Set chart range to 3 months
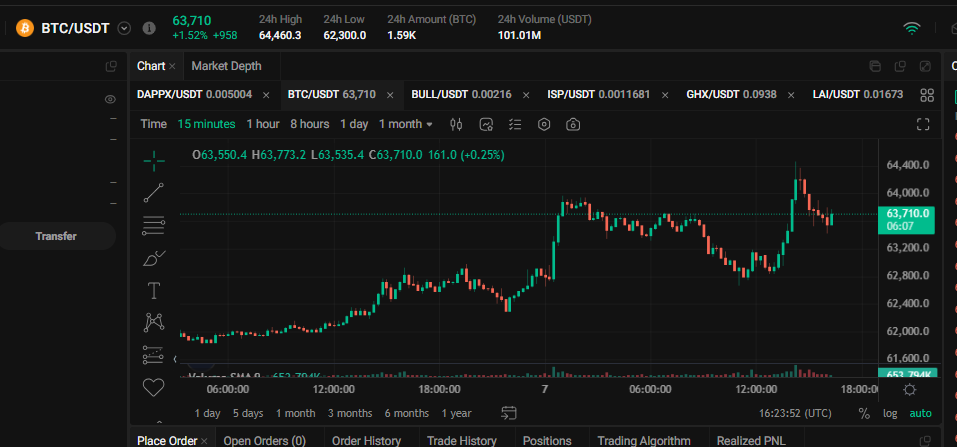This screenshot has height=447, width=957. click(x=350, y=413)
